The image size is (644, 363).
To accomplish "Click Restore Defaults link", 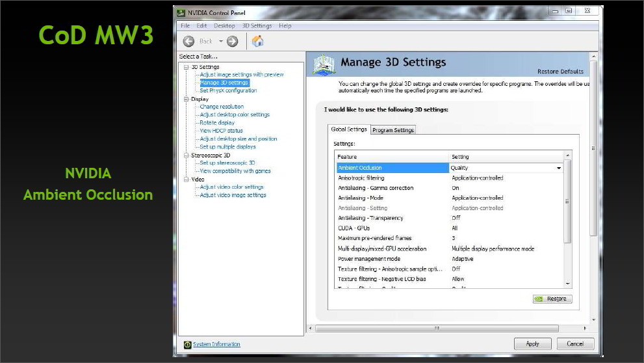I will [560, 72].
